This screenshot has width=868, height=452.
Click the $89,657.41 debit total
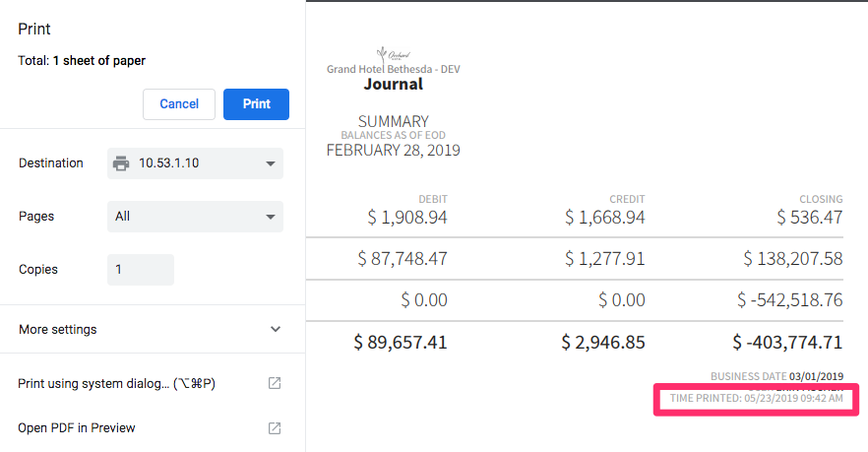point(400,343)
